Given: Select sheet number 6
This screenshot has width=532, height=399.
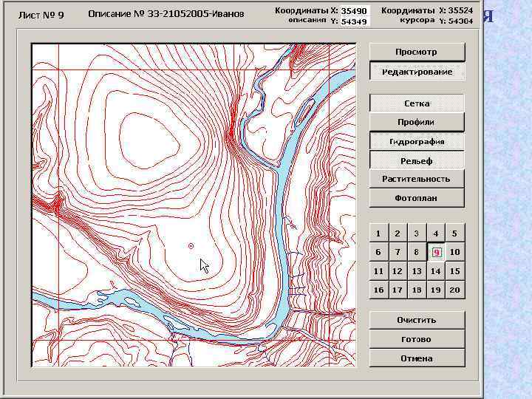Looking at the screenshot, I should click(378, 252).
